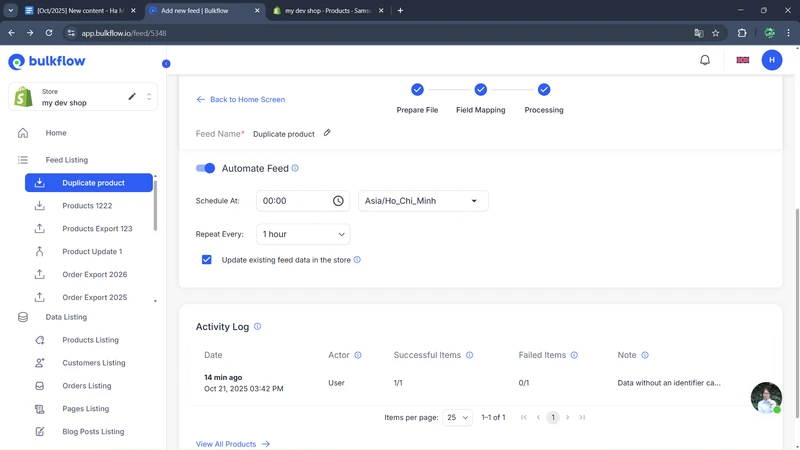Click View All Products link
This screenshot has height=450, width=800.
[x=233, y=444]
